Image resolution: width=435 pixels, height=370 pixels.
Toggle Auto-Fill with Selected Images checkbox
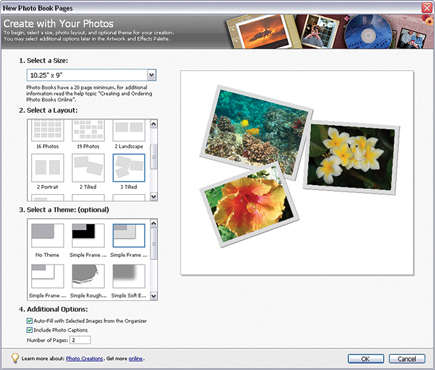tap(29, 321)
